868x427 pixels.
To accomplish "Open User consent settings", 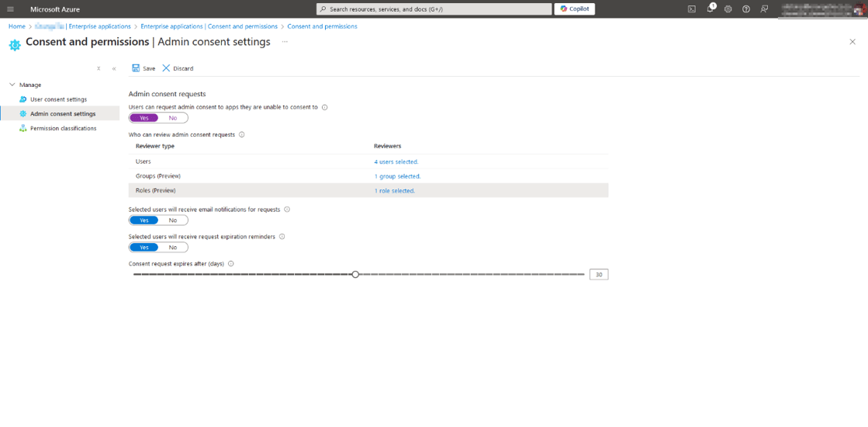I will [x=58, y=99].
